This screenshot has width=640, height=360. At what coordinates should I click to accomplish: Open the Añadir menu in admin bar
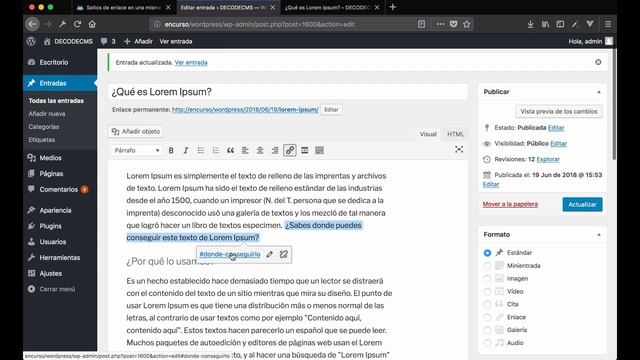point(138,41)
